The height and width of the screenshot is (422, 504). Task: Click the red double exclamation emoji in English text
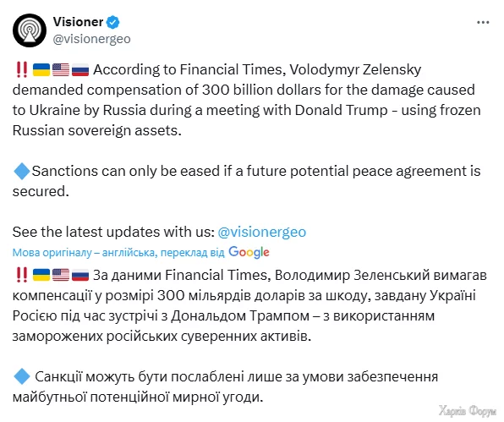pos(22,69)
